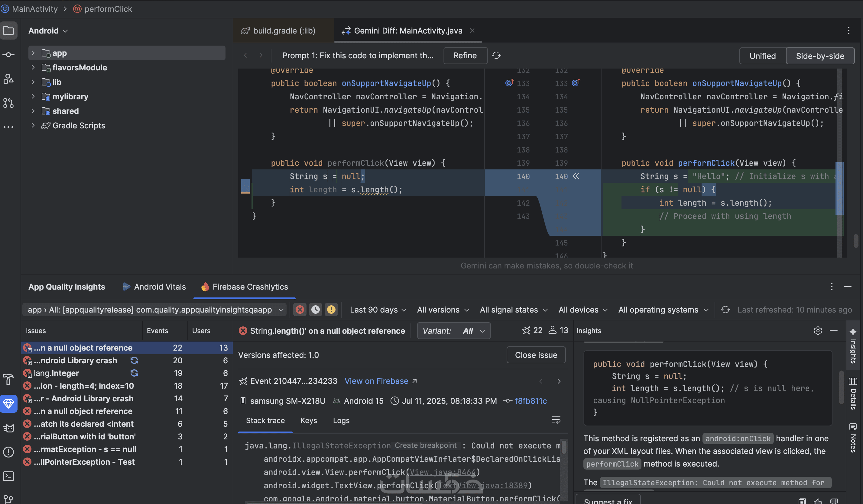Open the Commit tool window icon

click(8, 55)
